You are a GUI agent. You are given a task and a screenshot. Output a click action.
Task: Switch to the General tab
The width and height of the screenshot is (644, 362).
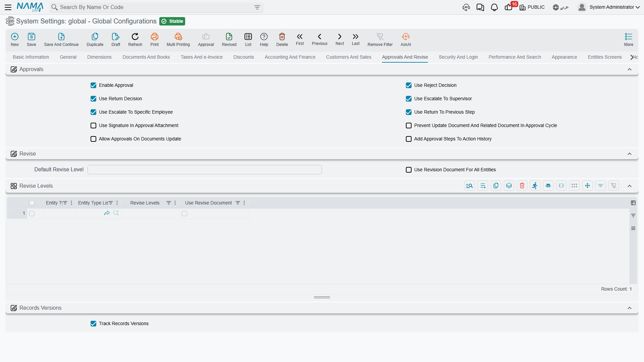coord(68,57)
